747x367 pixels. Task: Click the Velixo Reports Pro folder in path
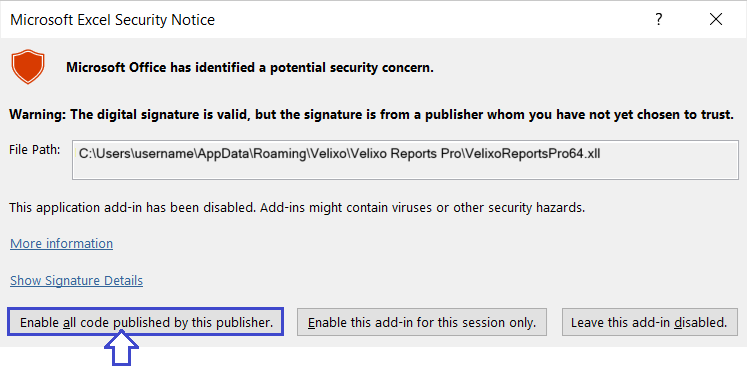coord(394,154)
